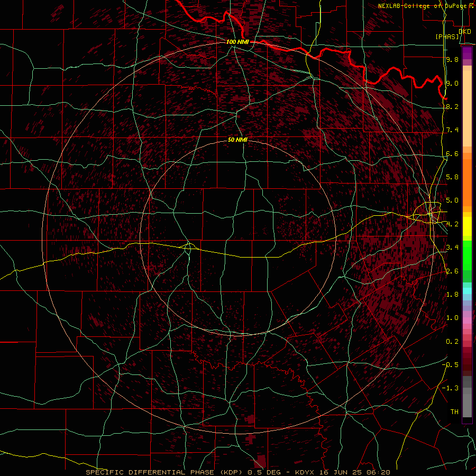Image resolution: width=476 pixels, height=476 pixels.
Task: Click the 5.8 value on the color scale
Action: 452,177
